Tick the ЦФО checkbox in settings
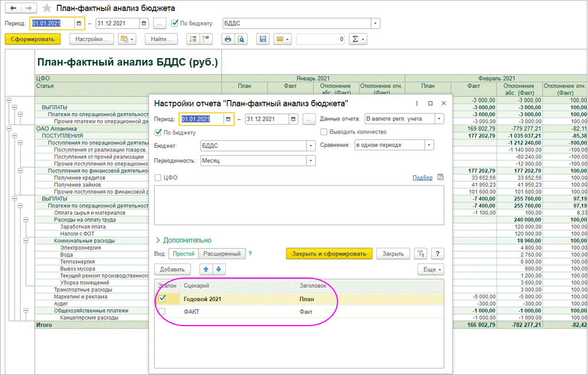Screen dimensions: 588x375 [x=158, y=178]
